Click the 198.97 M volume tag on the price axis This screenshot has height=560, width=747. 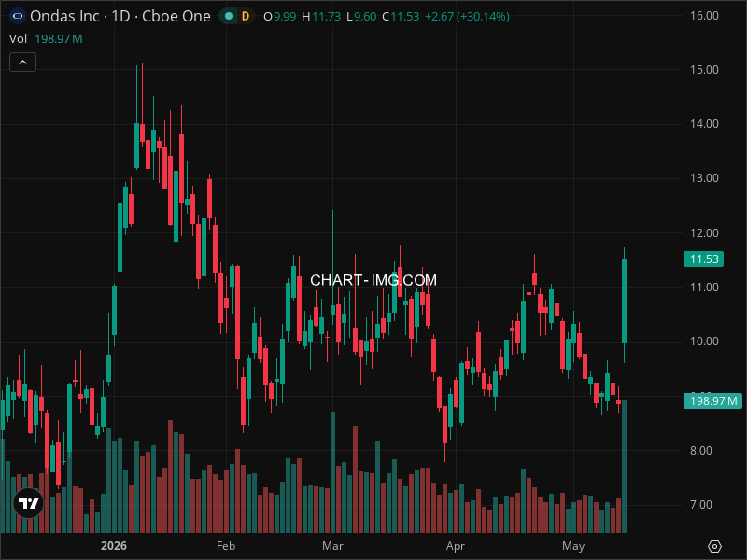(x=712, y=401)
